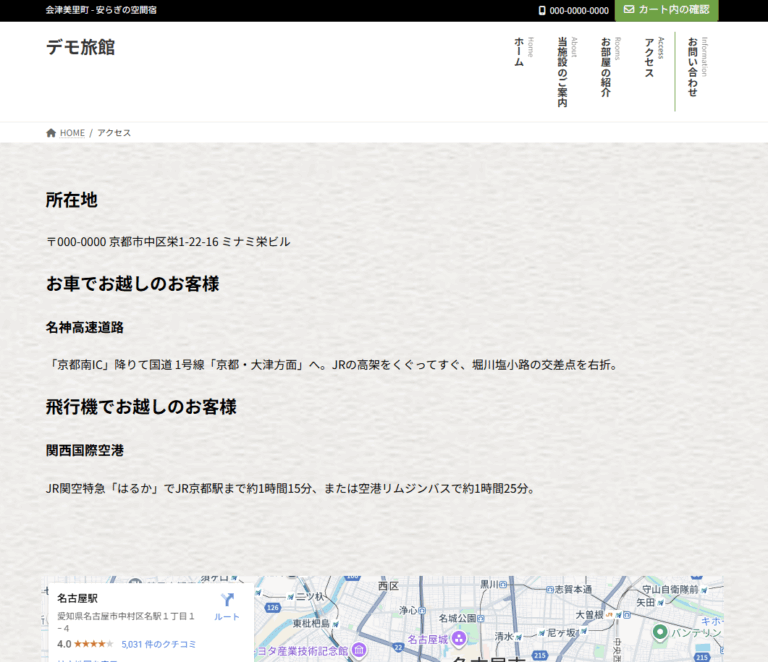Click the Nagoya Castle purple map pin
768x662 pixels.
click(459, 638)
